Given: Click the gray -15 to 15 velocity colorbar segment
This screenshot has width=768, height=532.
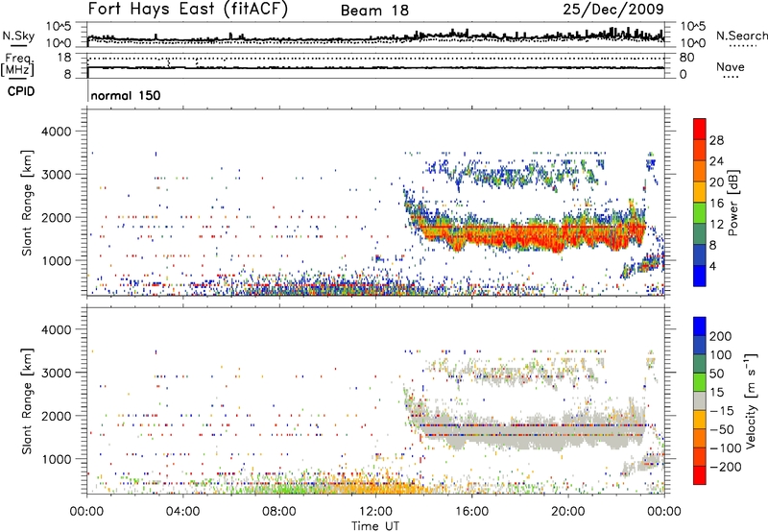Looking at the screenshot, I should pyautogui.click(x=700, y=400).
